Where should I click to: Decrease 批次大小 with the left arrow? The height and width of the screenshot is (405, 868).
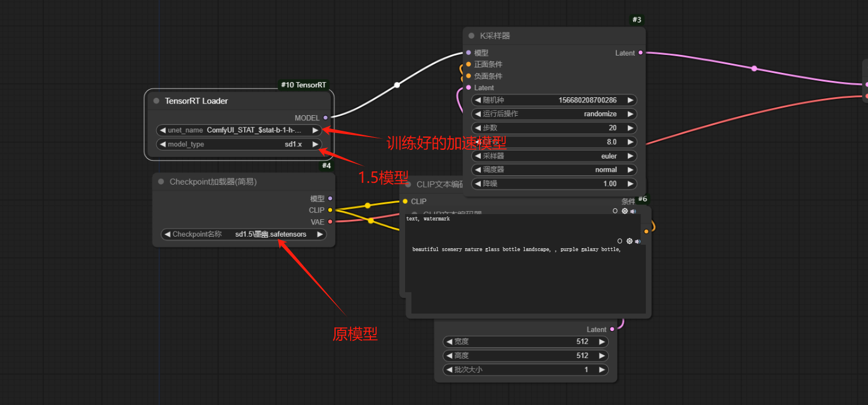pos(449,369)
